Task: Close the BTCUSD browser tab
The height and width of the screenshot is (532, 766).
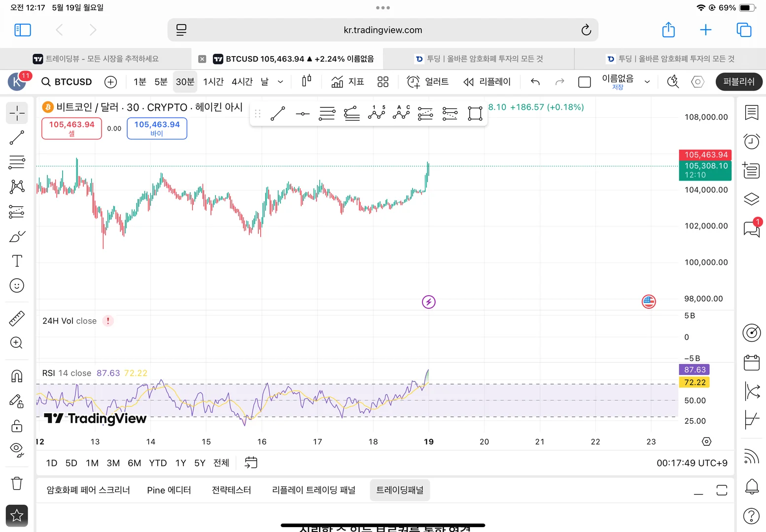Action: pos(202,59)
